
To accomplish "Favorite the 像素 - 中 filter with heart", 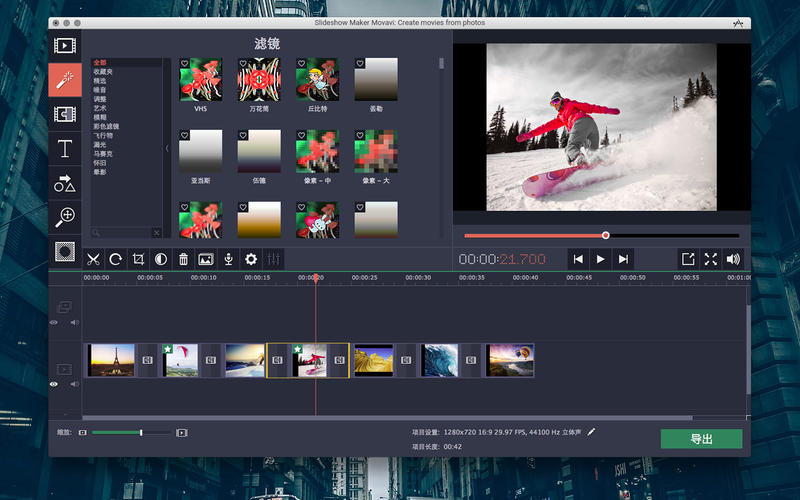I will click(302, 135).
